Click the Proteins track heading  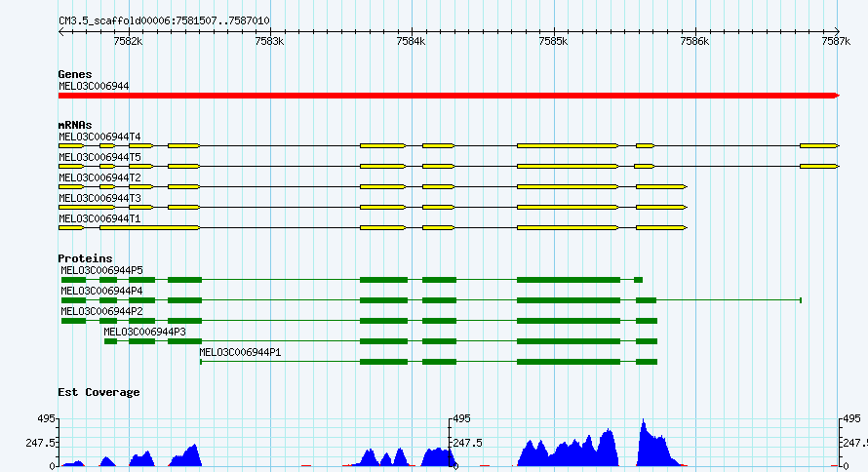(x=85, y=258)
